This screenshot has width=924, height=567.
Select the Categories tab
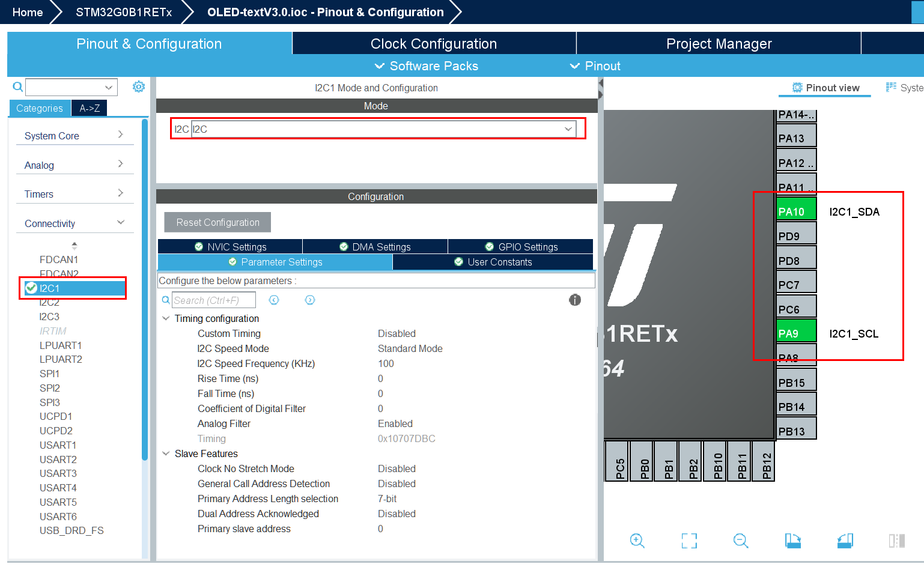click(40, 108)
